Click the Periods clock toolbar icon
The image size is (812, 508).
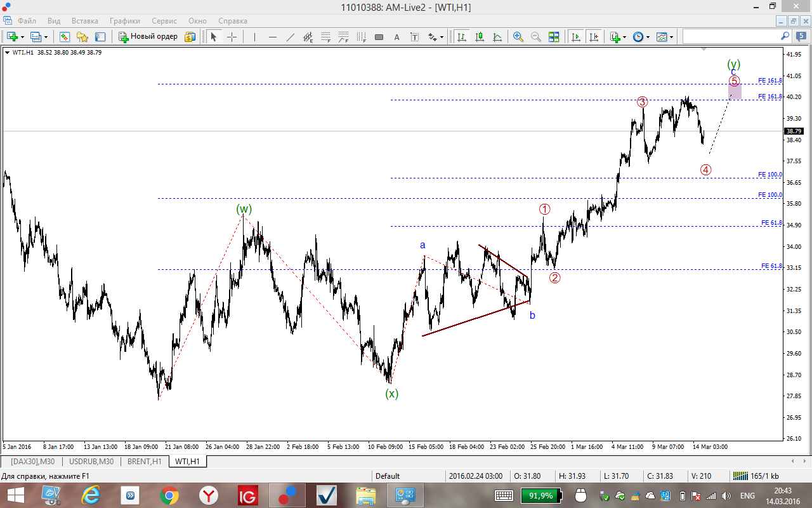click(x=638, y=37)
